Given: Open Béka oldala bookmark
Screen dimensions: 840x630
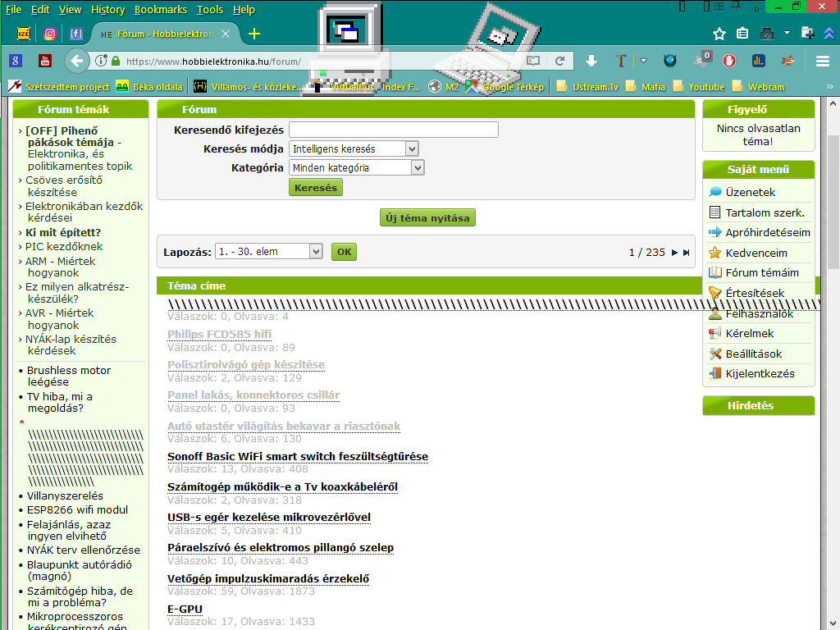Looking at the screenshot, I should point(149,87).
